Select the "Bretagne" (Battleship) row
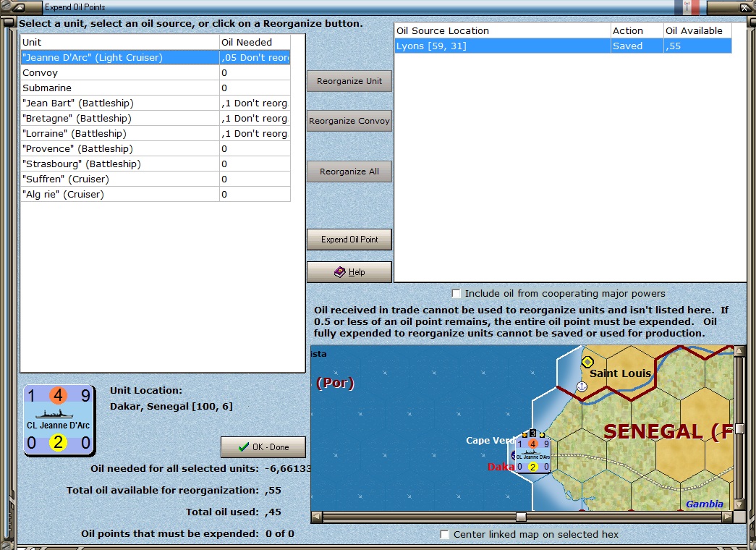Screen dimensions: 756x550 [156, 118]
